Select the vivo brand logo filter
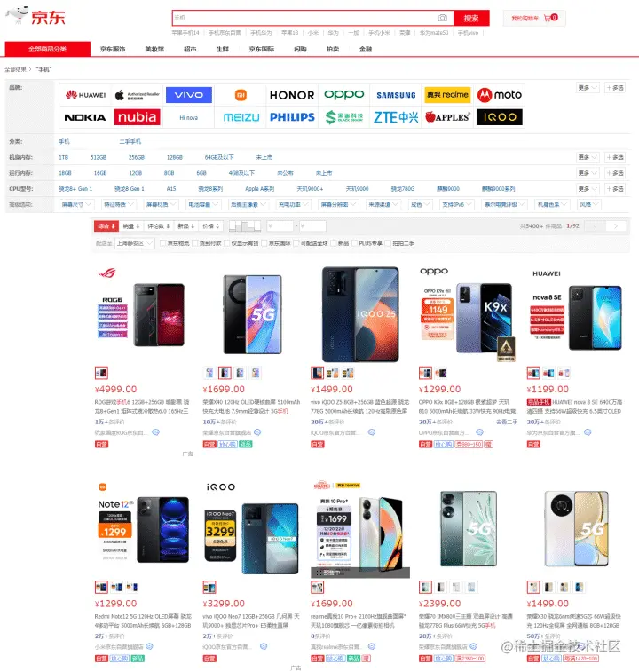This screenshot has height=672, width=639. [x=188, y=95]
